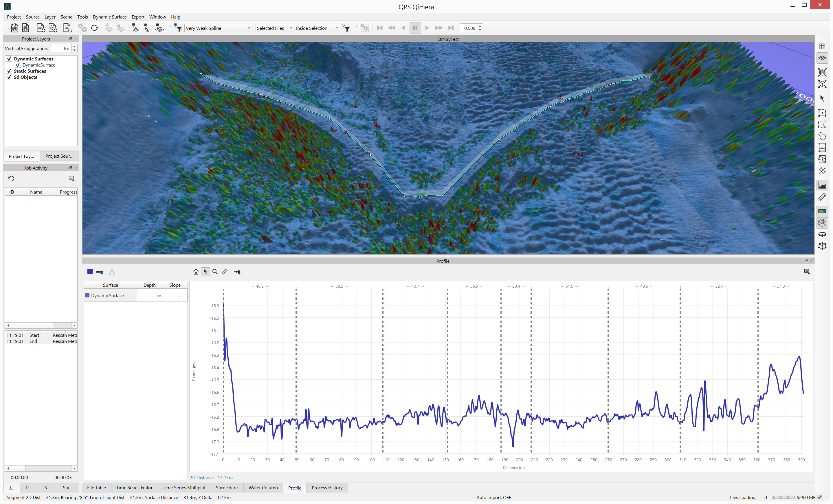This screenshot has width=833, height=504.
Task: Click the apply filter funnel icon
Action: pos(346,28)
